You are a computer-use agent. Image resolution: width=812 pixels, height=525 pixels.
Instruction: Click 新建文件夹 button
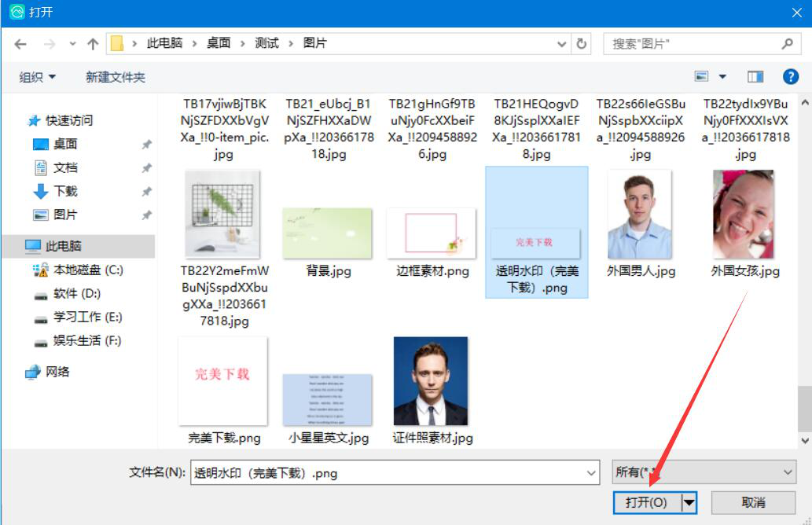115,77
